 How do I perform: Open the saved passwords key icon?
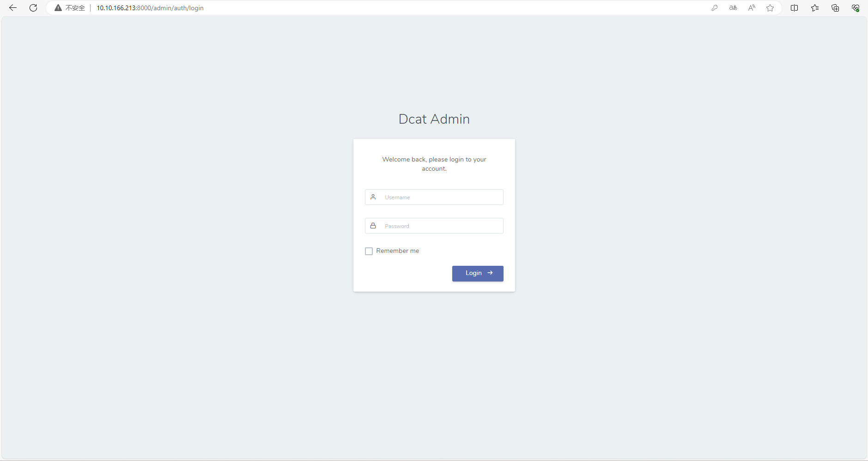[715, 8]
